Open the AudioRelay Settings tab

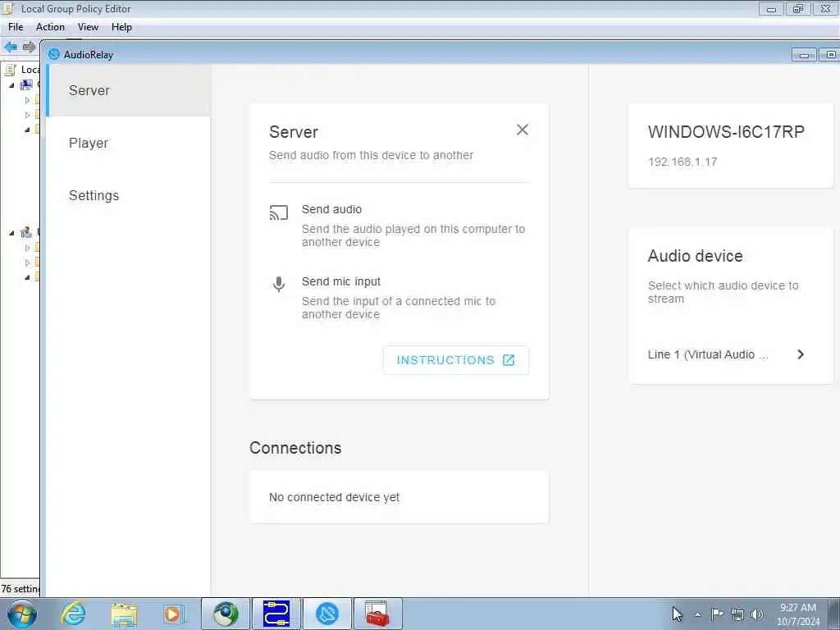129,195
